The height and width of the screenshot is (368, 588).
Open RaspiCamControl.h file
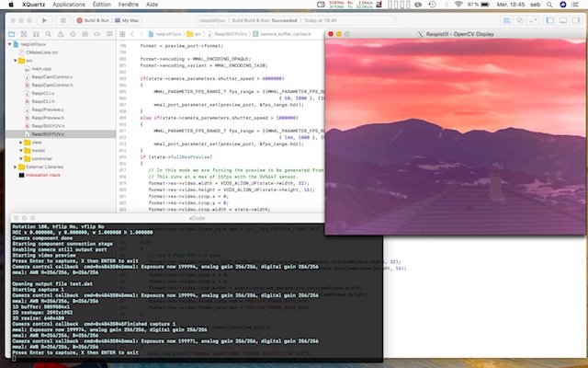pos(52,86)
